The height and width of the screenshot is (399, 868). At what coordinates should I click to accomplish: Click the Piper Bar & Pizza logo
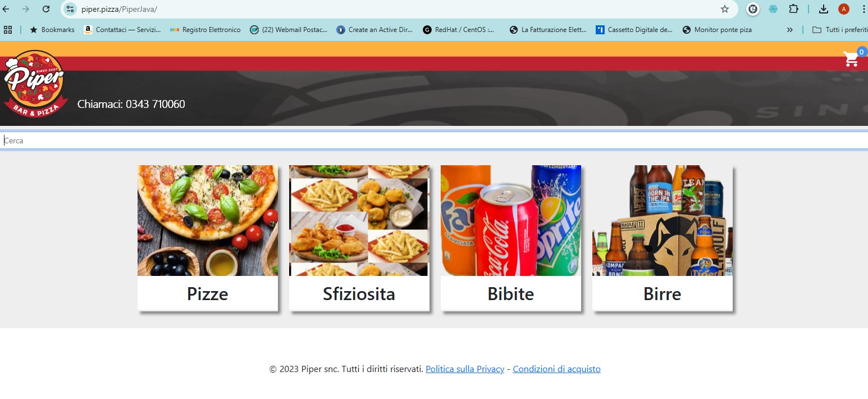[x=35, y=84]
